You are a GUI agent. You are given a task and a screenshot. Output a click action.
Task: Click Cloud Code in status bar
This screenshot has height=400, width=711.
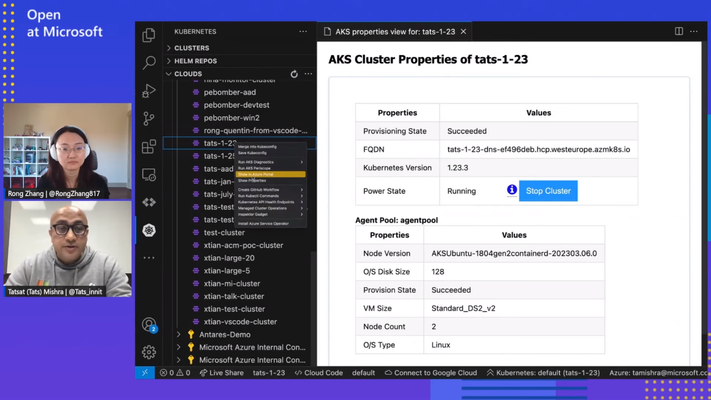coord(319,373)
